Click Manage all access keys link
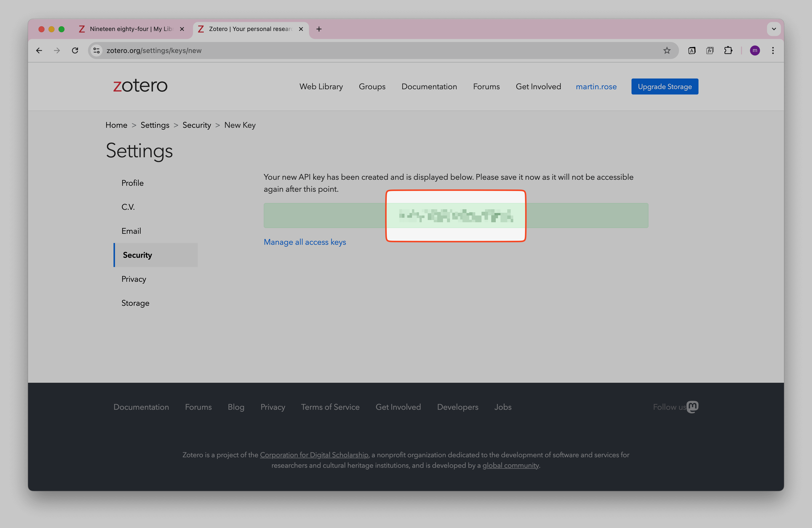The height and width of the screenshot is (528, 812). [x=305, y=242]
